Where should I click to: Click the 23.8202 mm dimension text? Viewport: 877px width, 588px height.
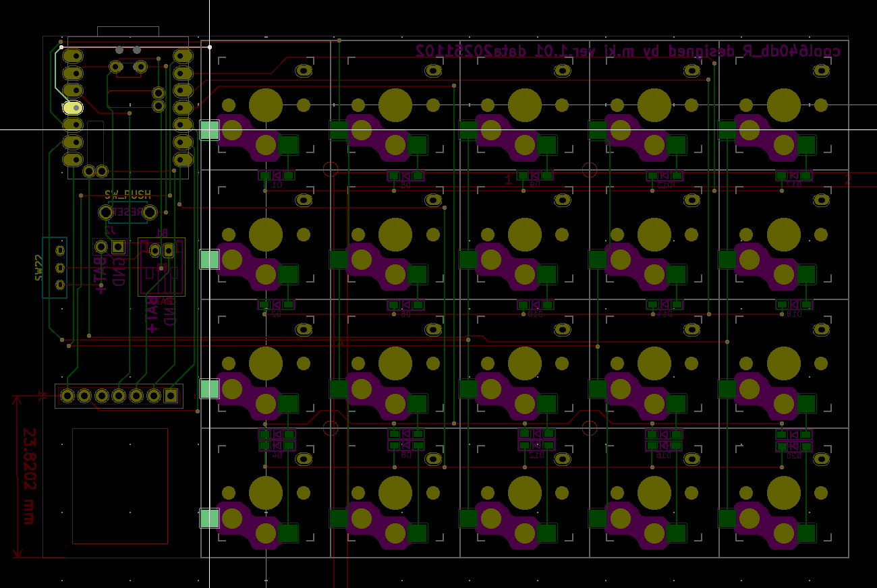[x=29, y=475]
